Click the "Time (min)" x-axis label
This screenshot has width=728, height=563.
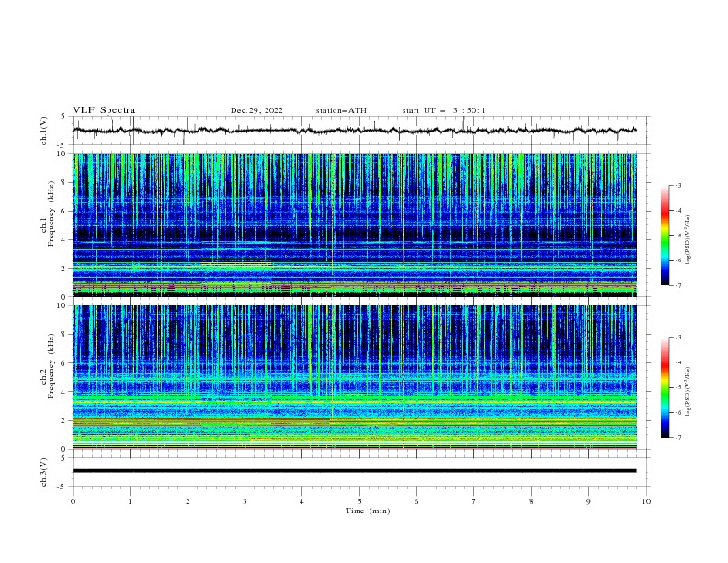pos(368,511)
